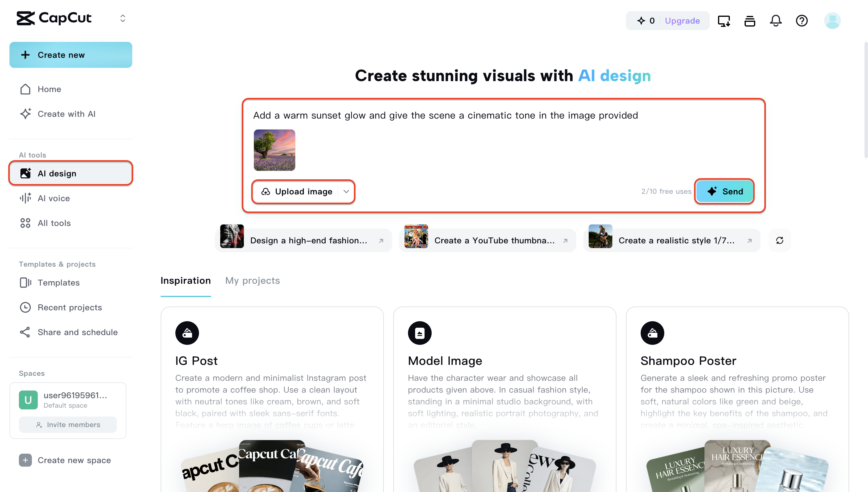The height and width of the screenshot is (492, 868).
Task: Click the 2/10 free uses text
Action: point(666,192)
